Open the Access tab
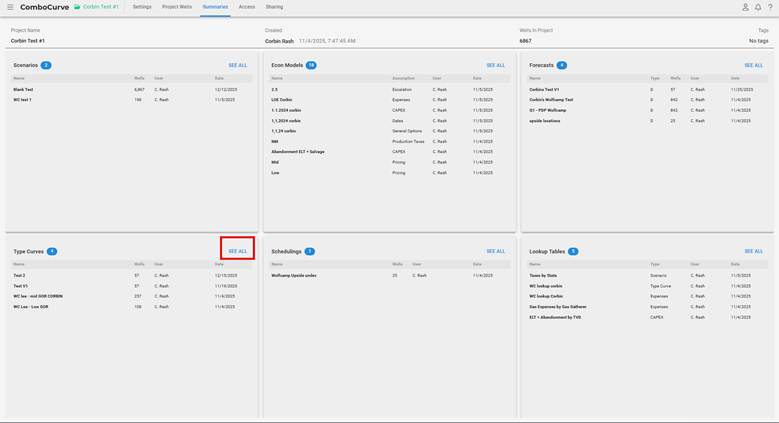The image size is (779, 423). pyautogui.click(x=246, y=7)
